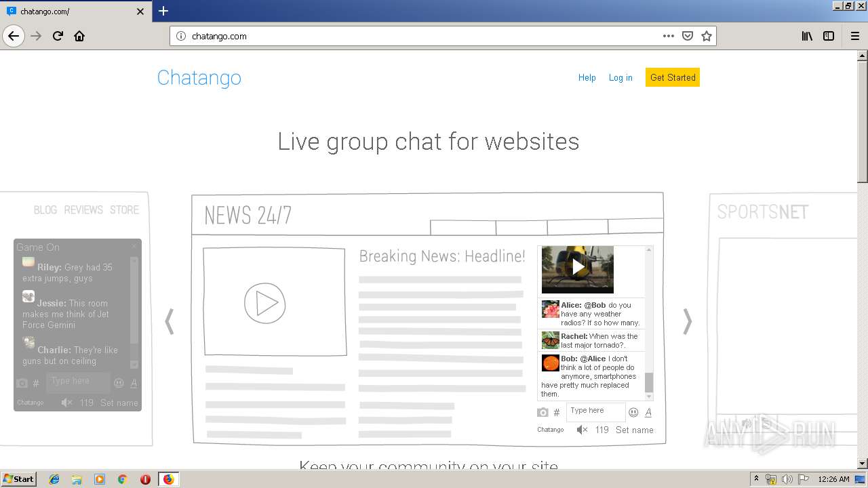Click up arrow of NEWS chat scrollbar

click(x=649, y=250)
